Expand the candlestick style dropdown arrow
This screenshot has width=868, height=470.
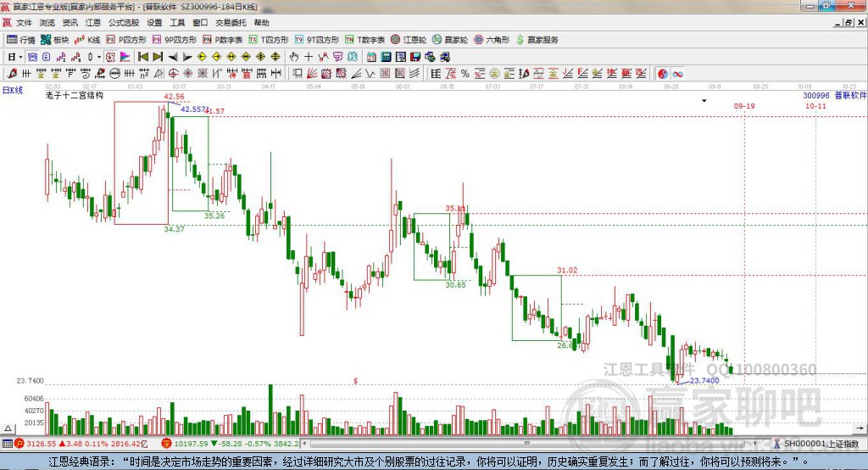[x=99, y=57]
